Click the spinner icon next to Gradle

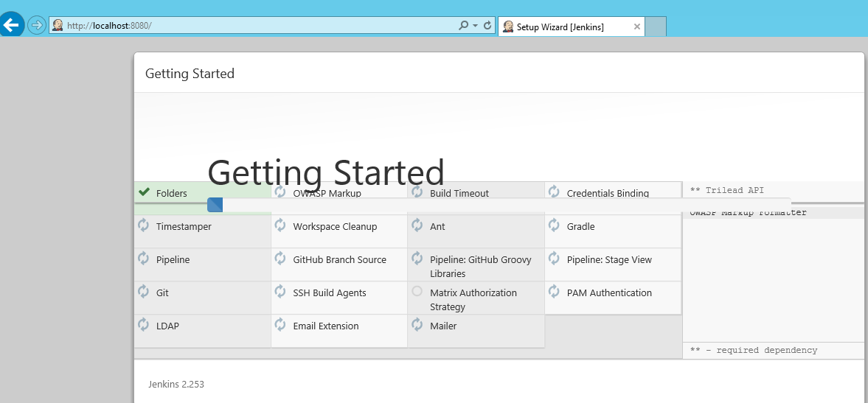554,225
